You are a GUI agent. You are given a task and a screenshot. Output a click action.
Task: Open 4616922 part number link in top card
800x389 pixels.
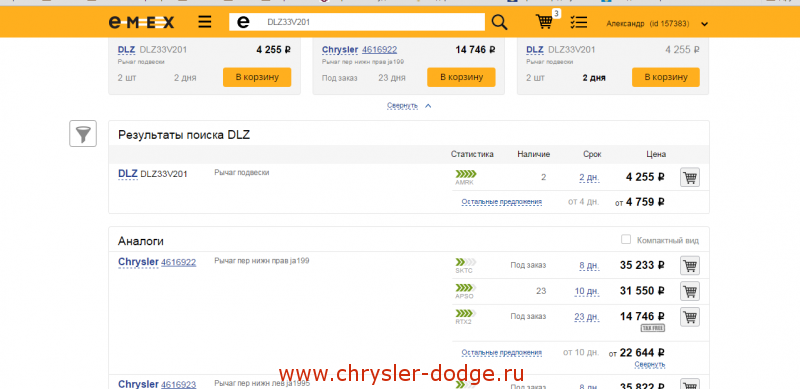coord(380,50)
